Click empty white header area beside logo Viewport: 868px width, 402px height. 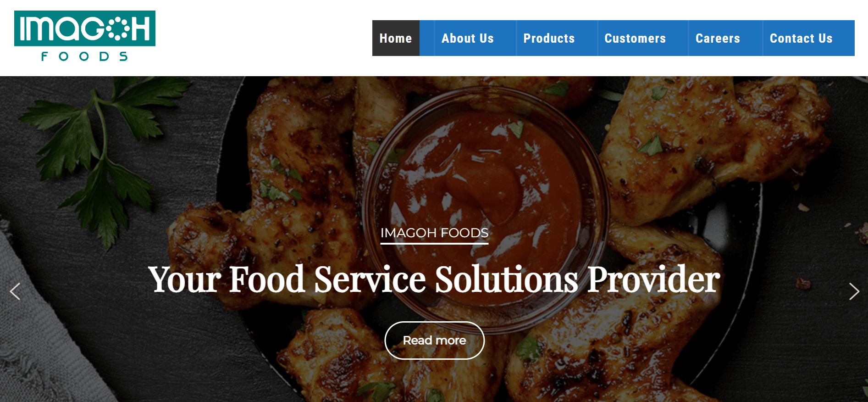(x=264, y=38)
